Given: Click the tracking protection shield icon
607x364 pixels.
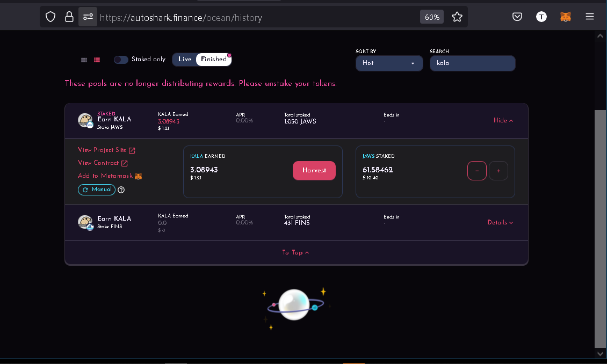Looking at the screenshot, I should tap(50, 17).
